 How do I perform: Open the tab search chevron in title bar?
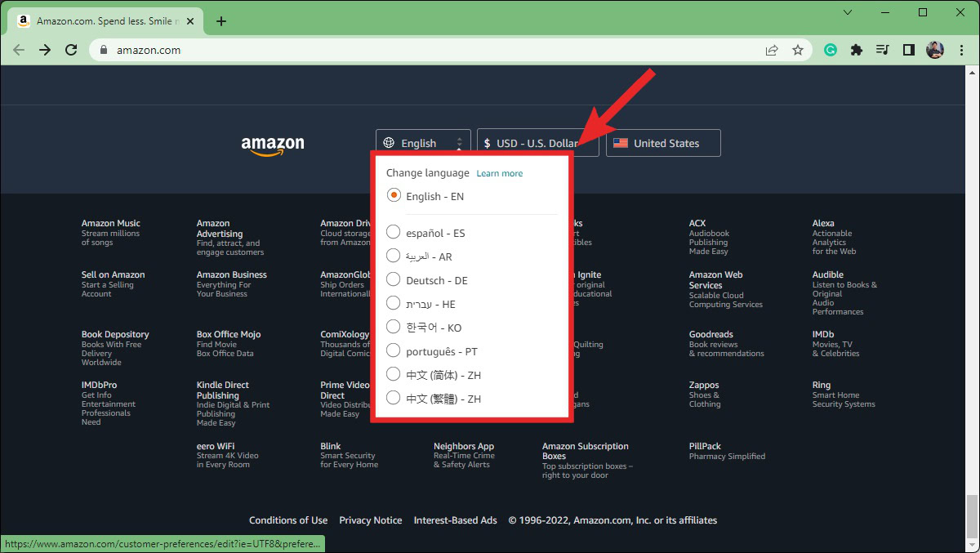[x=848, y=12]
